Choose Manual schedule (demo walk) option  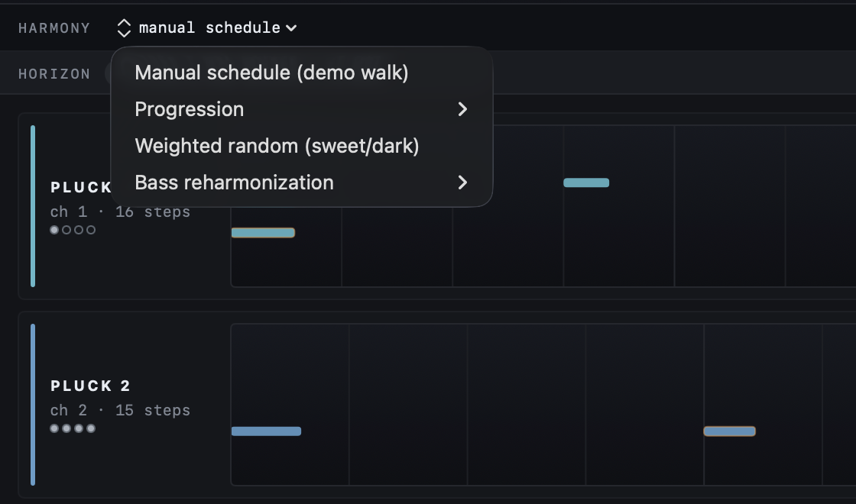(302, 73)
